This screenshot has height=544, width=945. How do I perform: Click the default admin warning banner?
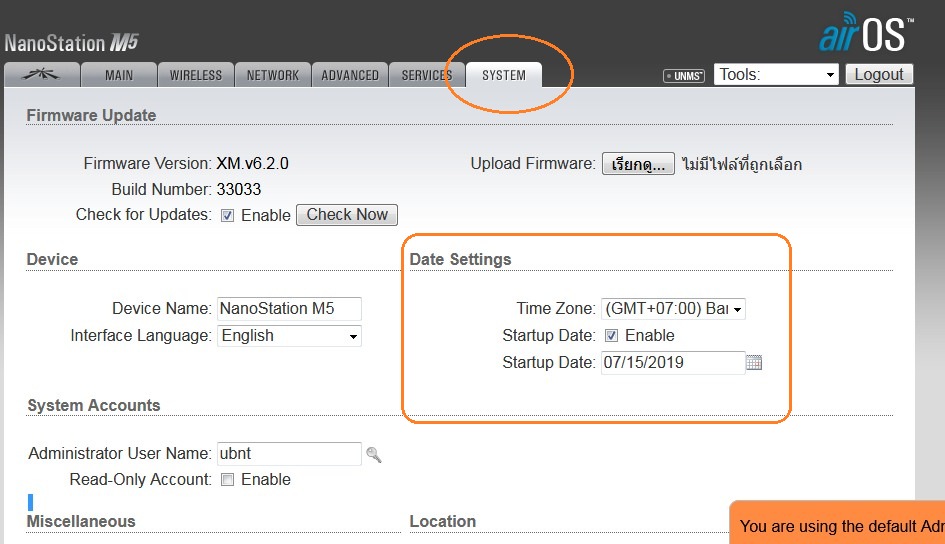pos(837,522)
